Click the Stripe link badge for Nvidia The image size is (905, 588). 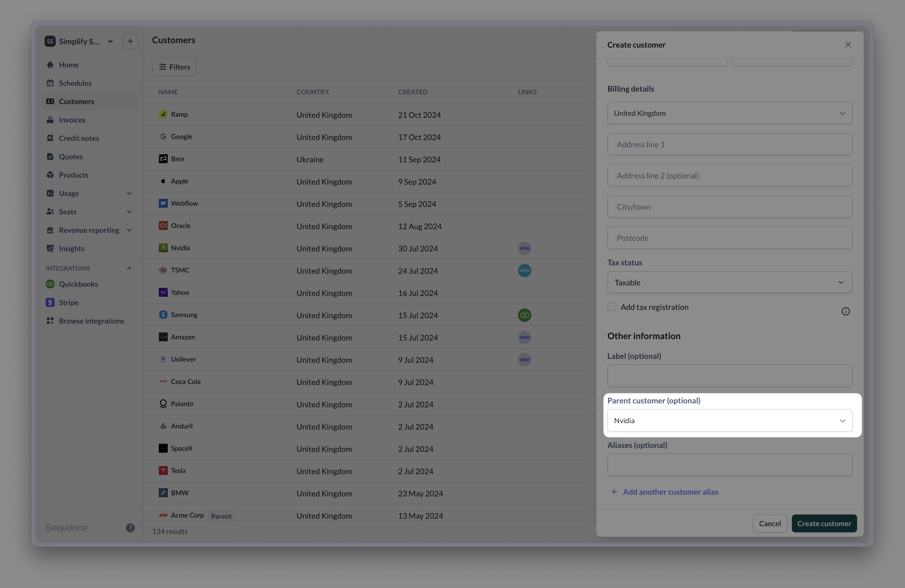[524, 248]
